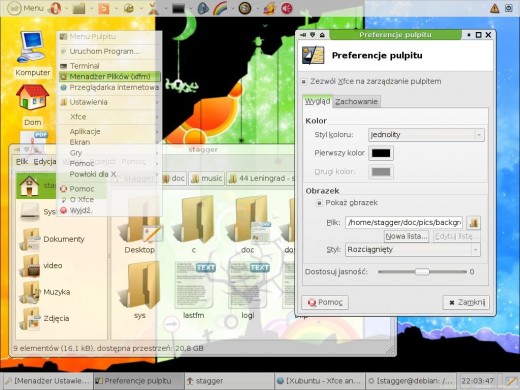Click the warning icon in top panel
Image resolution: width=520 pixels, height=390 pixels.
coord(494,8)
